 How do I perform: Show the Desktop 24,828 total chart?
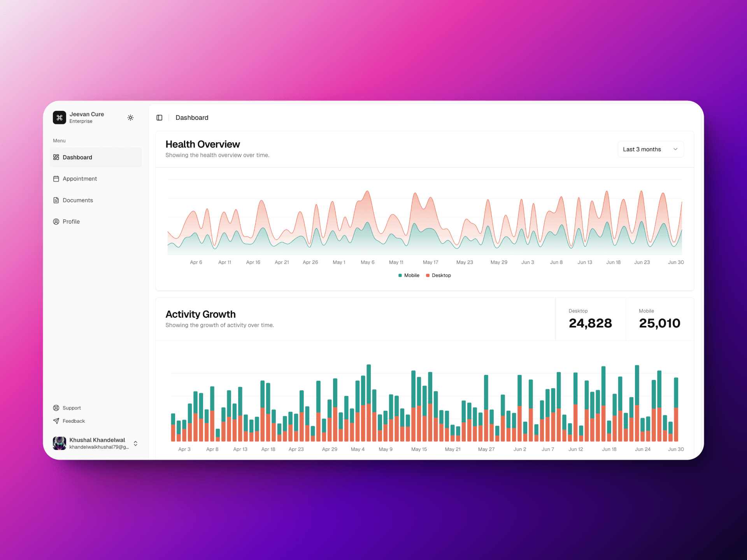pos(590,319)
